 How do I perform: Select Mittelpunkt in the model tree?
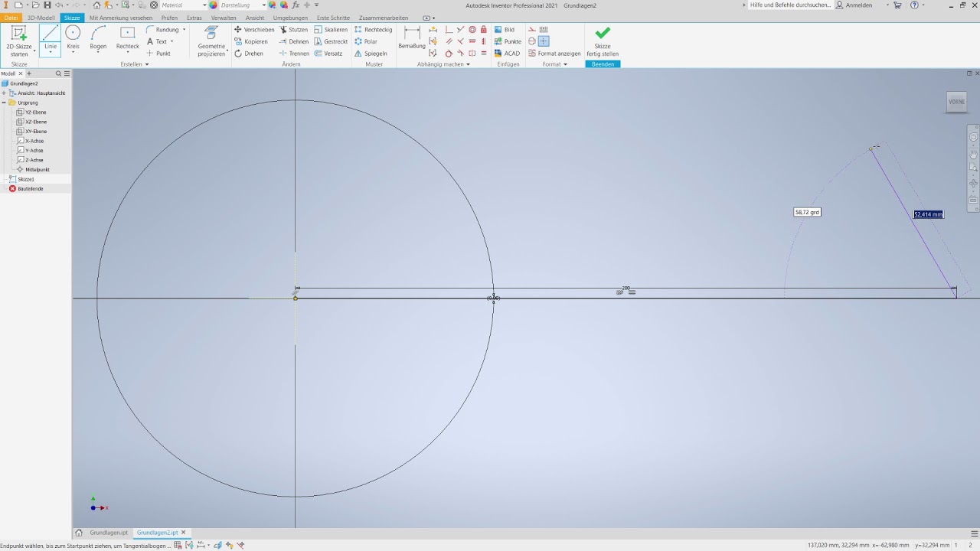point(33,169)
